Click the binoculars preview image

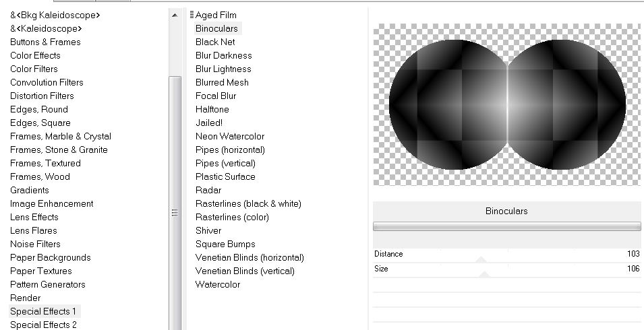pyautogui.click(x=507, y=104)
